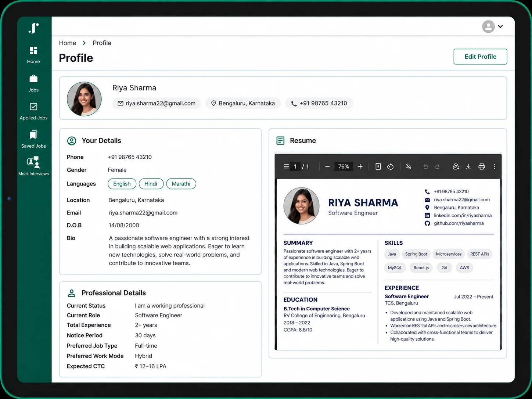The height and width of the screenshot is (399, 532).
Task: Open the PDF viewer sidebar menu icon
Action: pos(286,166)
